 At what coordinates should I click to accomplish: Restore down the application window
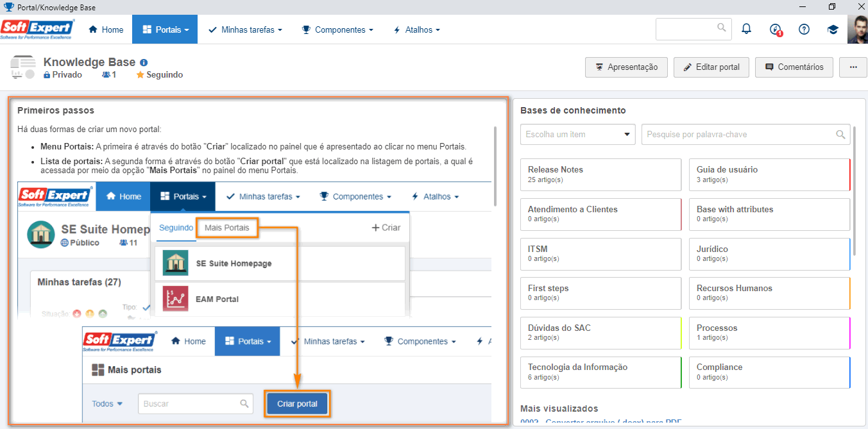832,6
